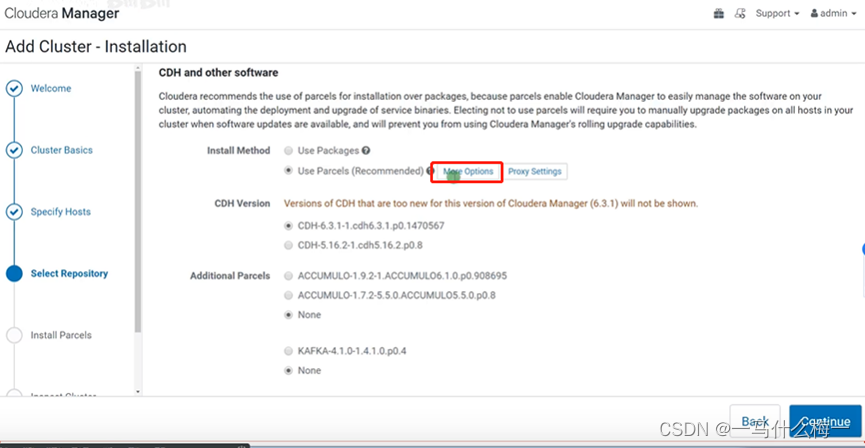Go to the Welcome wizard step
Viewport: 865px width, 448px height.
pos(51,88)
